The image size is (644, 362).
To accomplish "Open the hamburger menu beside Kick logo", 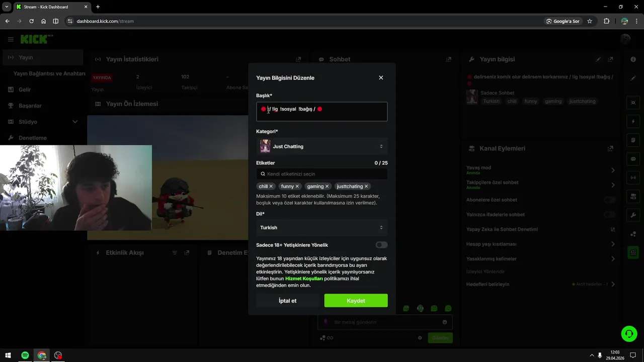I will point(11,39).
